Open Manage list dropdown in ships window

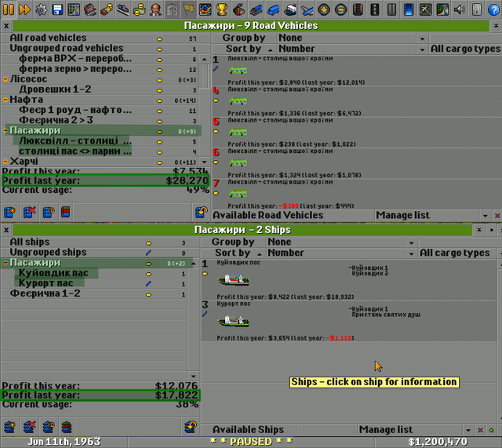click(415, 429)
